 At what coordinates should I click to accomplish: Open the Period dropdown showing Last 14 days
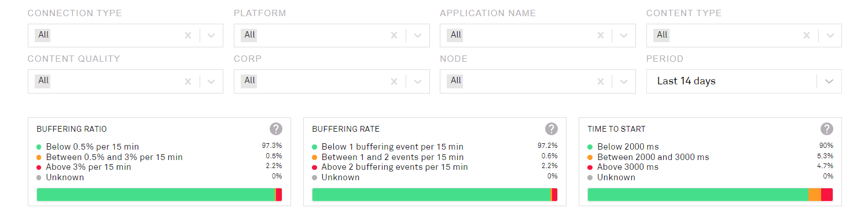(x=744, y=81)
